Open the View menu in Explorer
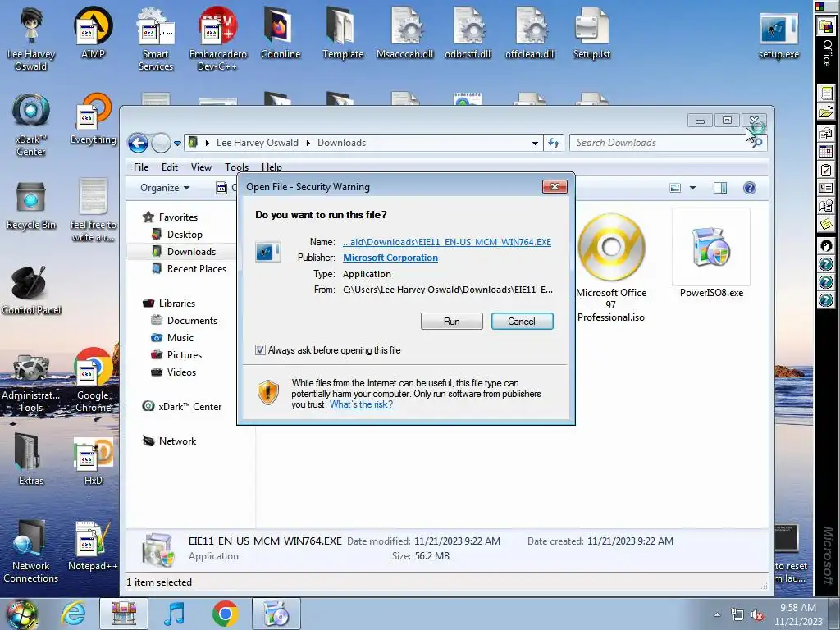Viewport: 840px width, 630px height. pos(202,167)
